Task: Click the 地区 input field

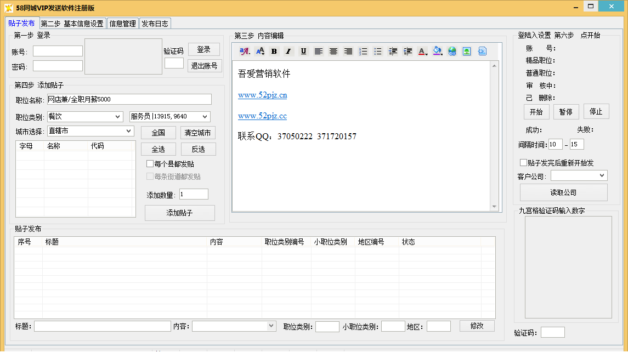Action: pos(439,326)
